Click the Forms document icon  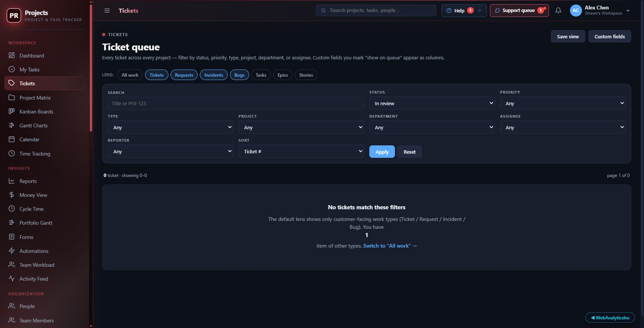click(x=12, y=237)
